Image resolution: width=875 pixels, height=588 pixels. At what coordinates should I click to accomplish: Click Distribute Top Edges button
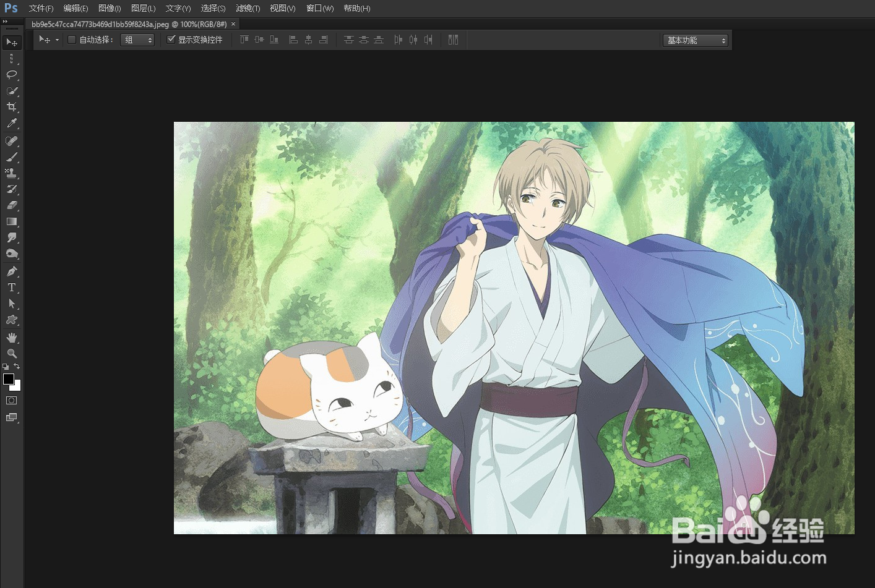[349, 40]
